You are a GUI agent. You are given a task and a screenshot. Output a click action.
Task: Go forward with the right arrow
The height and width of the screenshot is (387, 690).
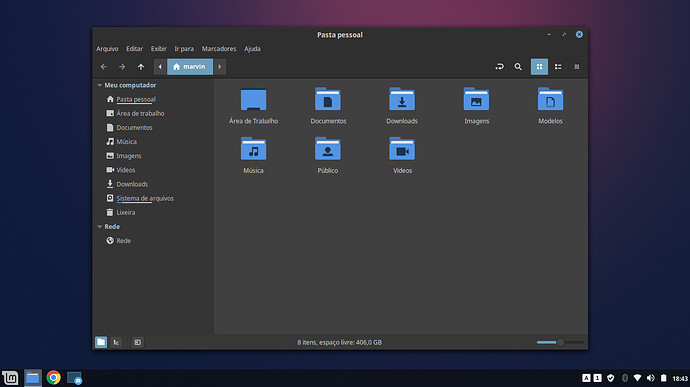[122, 67]
